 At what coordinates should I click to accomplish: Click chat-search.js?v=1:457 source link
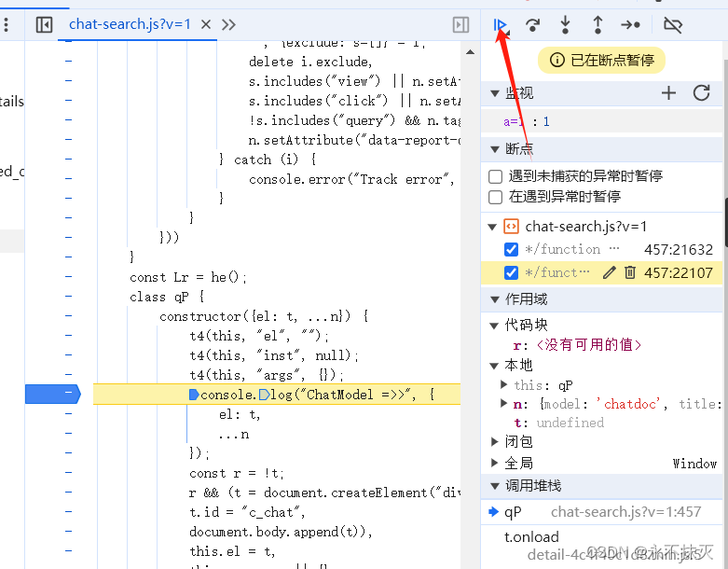pyautogui.click(x=625, y=512)
